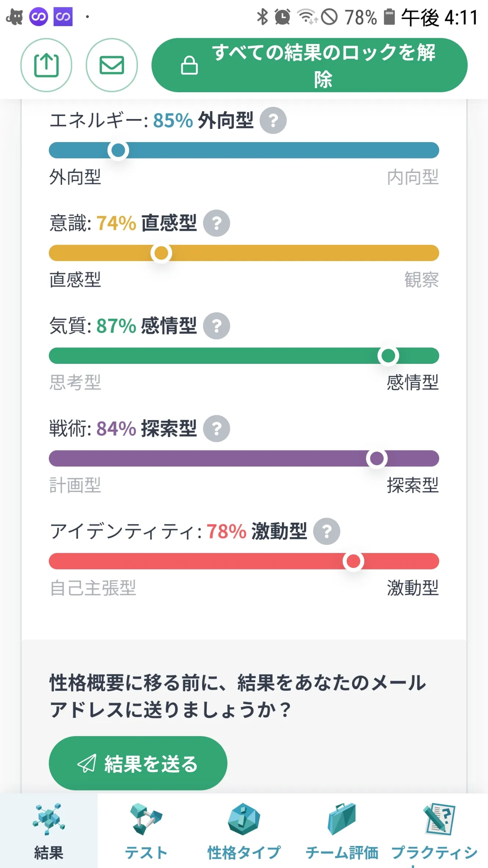Tap the Bluetooth status bar icon
The height and width of the screenshot is (868, 488).
pyautogui.click(x=262, y=17)
